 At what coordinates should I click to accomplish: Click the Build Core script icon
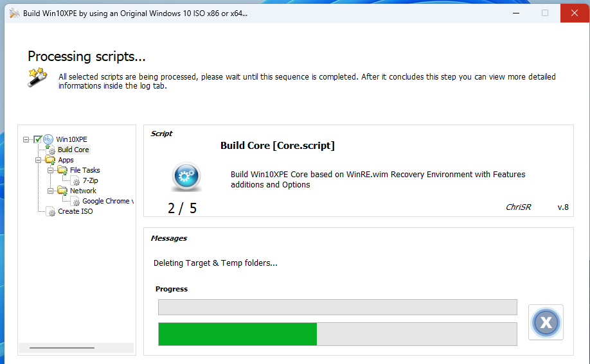(50, 150)
